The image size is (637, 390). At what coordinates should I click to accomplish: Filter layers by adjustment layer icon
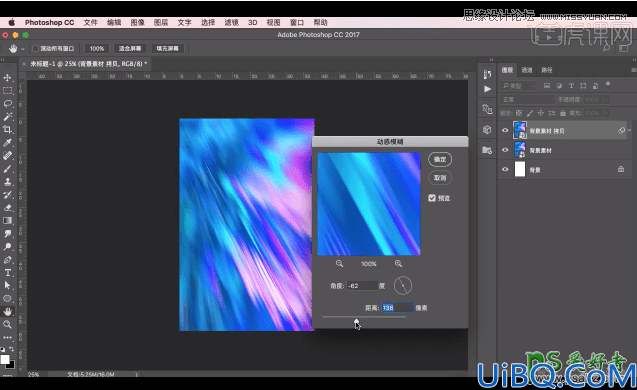pyautogui.click(x=559, y=86)
